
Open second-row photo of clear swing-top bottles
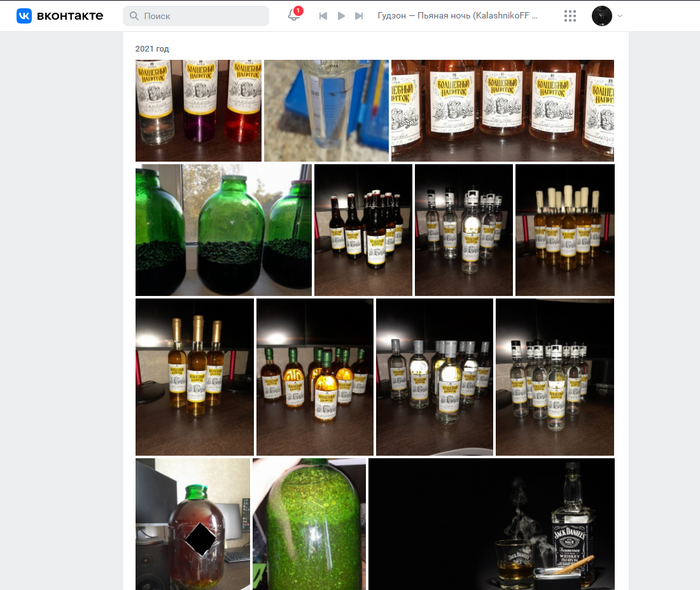464,230
